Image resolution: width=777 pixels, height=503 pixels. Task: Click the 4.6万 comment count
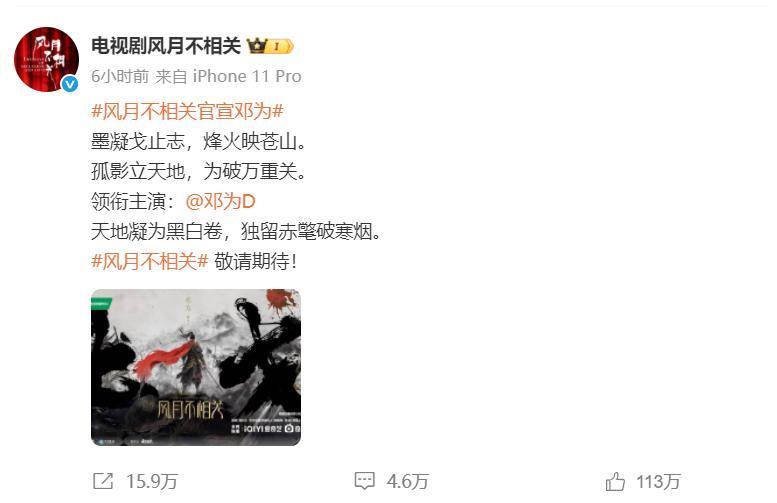tap(407, 481)
